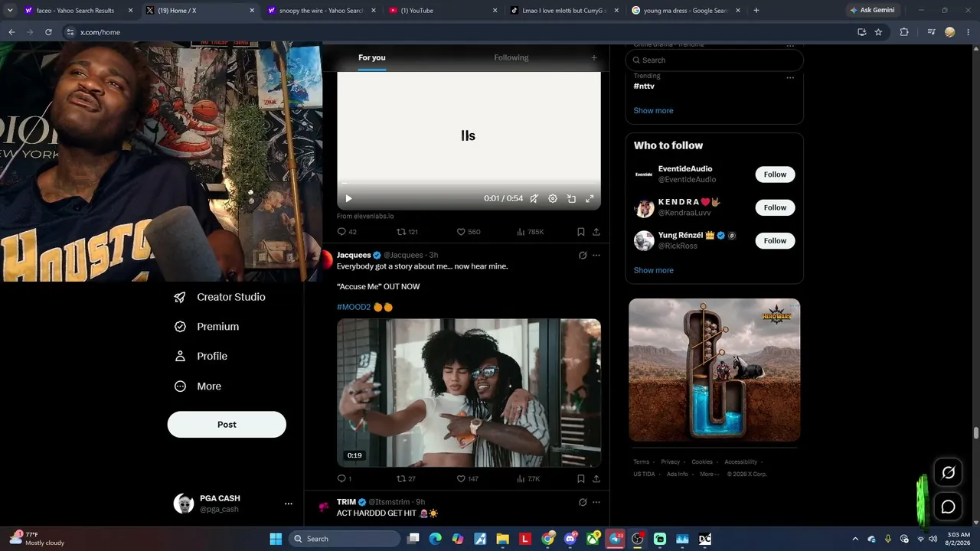Image resolution: width=980 pixels, height=551 pixels.
Task: Show hidden system tray icons
Action: coord(855,539)
